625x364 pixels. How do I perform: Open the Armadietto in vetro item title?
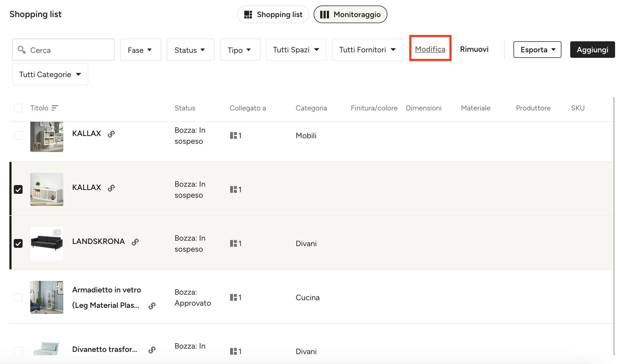[x=107, y=297]
